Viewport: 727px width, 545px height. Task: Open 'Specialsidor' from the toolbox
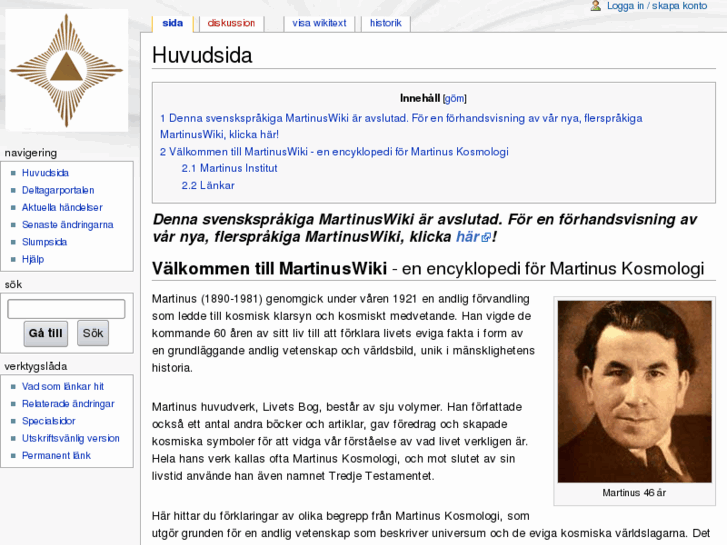pyautogui.click(x=49, y=421)
